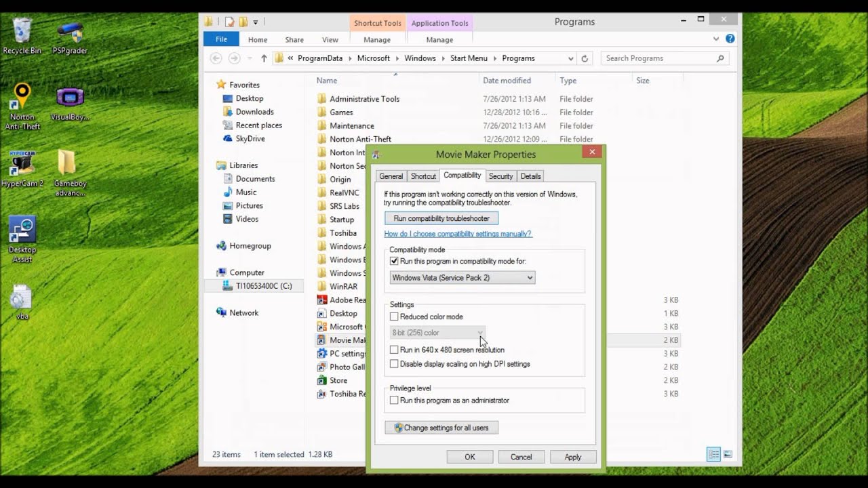Sort by the Date modified column header

507,81
